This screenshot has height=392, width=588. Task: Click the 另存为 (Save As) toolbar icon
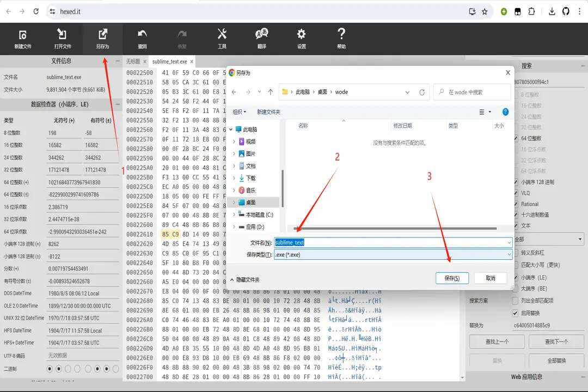point(102,39)
